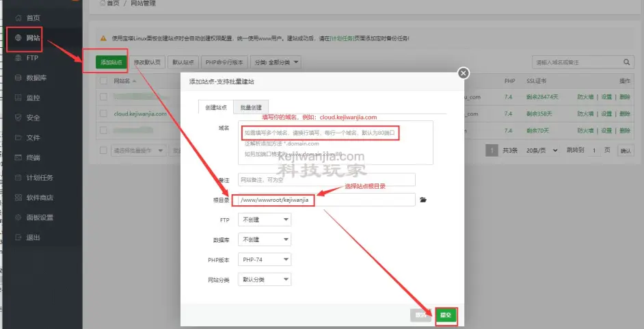Open 软件商店 in the sidebar
Viewport: 644px width, 329px height.
pyautogui.click(x=40, y=198)
